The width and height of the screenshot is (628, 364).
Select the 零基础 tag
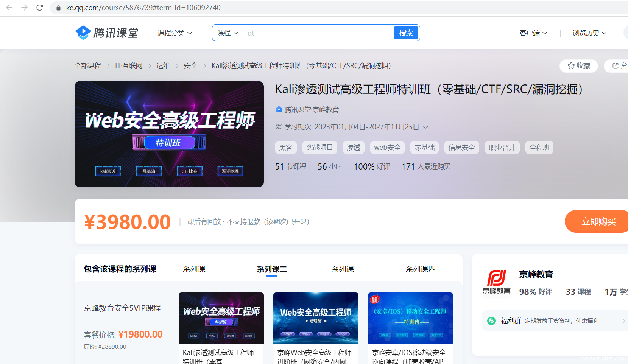(424, 147)
